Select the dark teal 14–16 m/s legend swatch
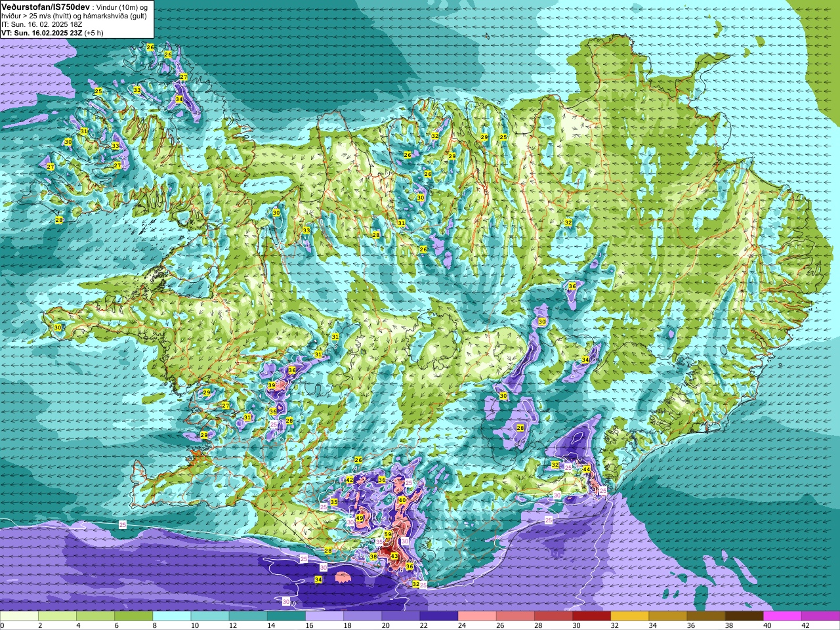 pos(286,616)
